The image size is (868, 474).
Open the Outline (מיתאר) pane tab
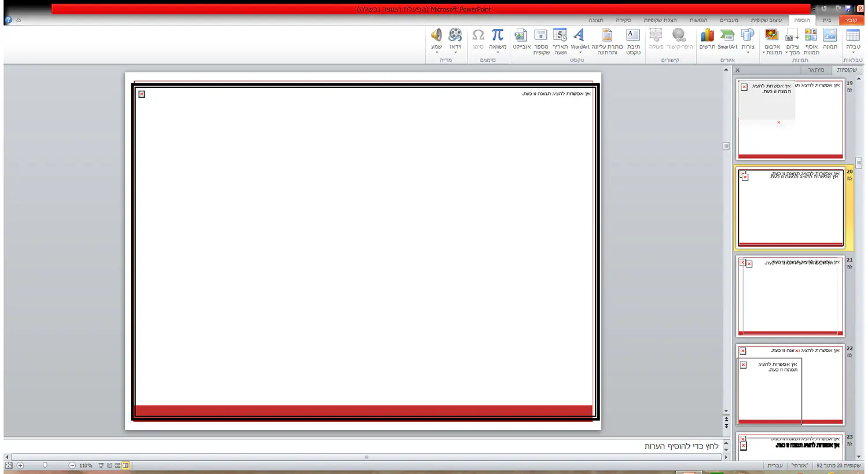pos(815,70)
